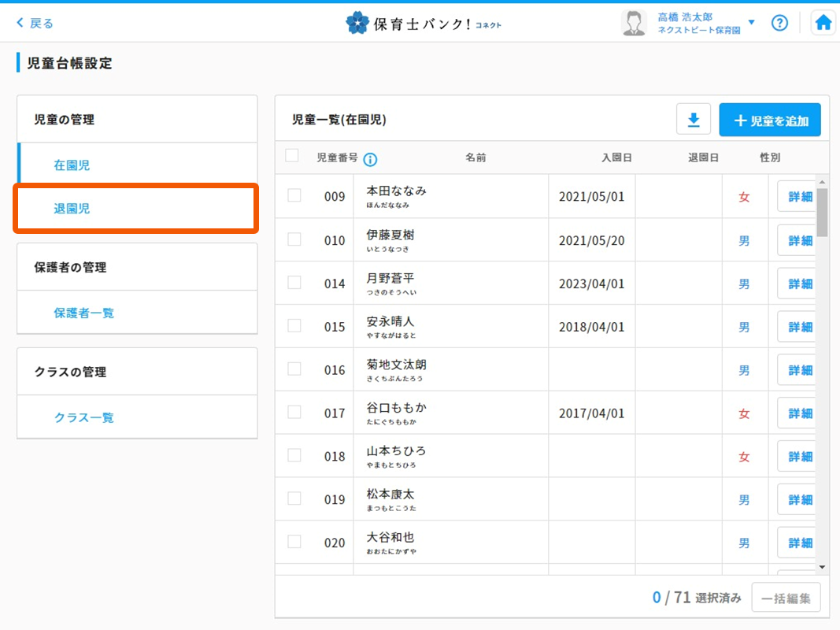Open help via question mark icon
This screenshot has height=630, width=840.
coord(779,23)
